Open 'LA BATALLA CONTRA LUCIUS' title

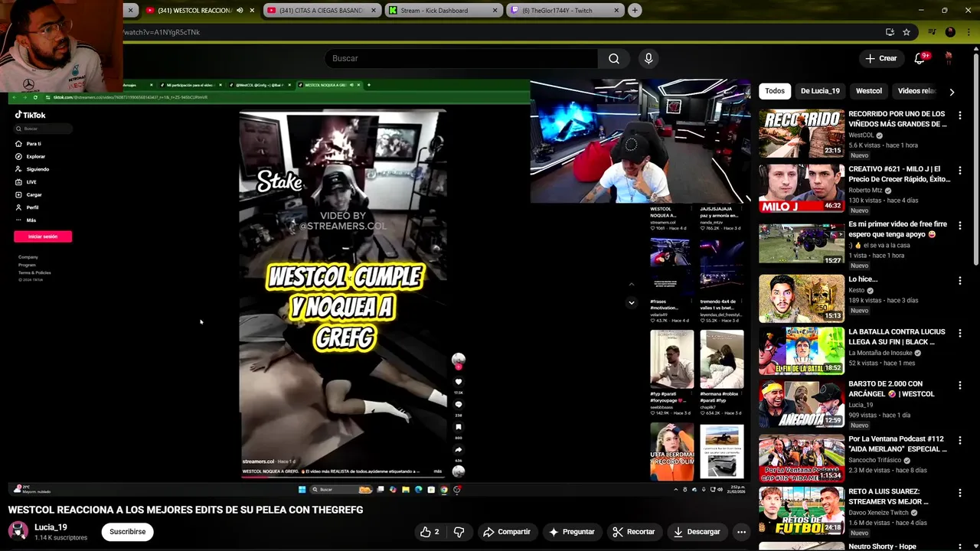pos(897,337)
